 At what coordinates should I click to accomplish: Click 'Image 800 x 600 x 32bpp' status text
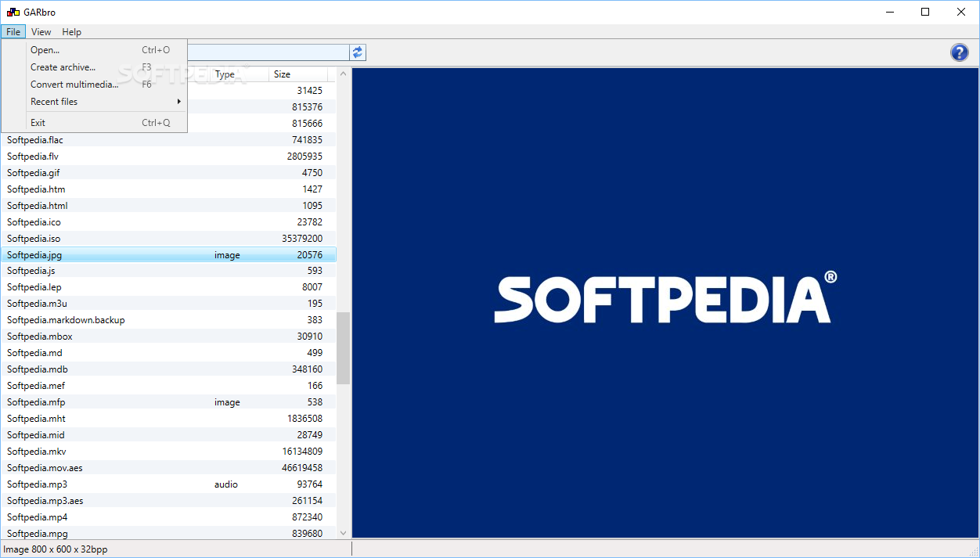coord(56,549)
